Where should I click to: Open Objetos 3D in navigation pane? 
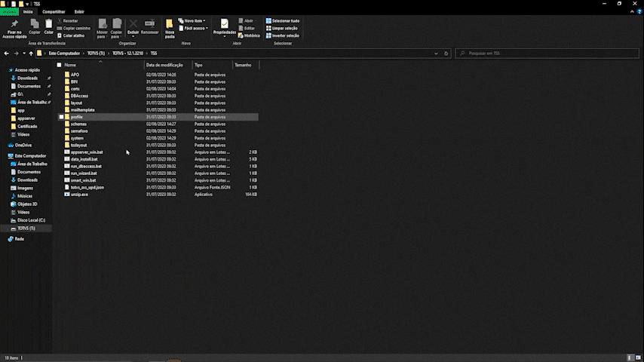(x=27, y=204)
